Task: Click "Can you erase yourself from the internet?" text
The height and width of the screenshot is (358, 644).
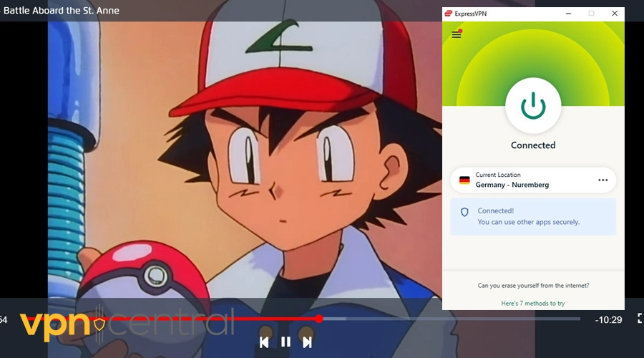Action: pos(533,285)
